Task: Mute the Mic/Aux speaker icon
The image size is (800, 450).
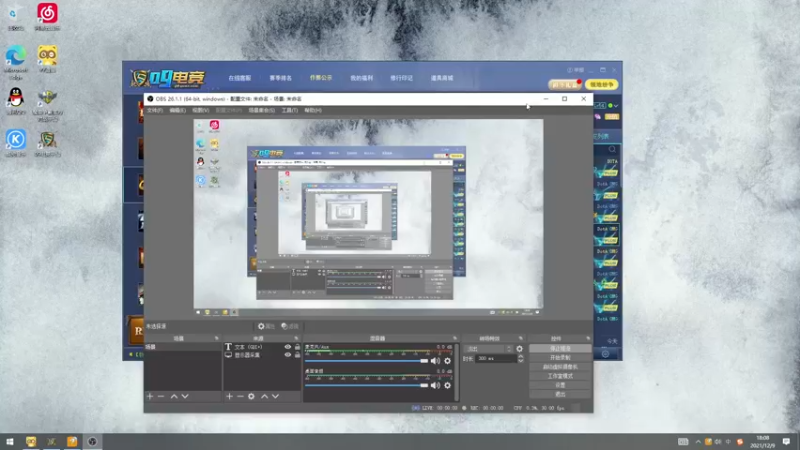Action: coord(435,361)
